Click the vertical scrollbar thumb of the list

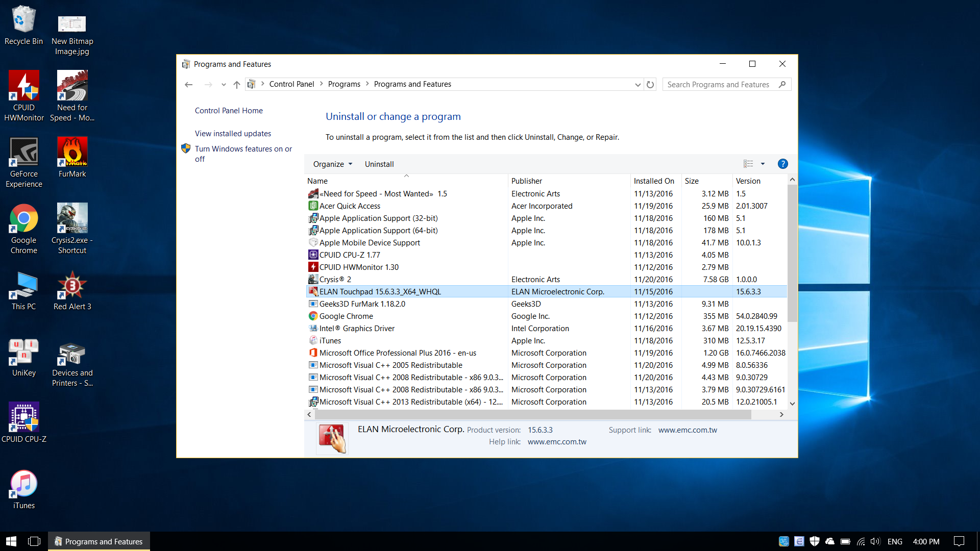point(792,253)
